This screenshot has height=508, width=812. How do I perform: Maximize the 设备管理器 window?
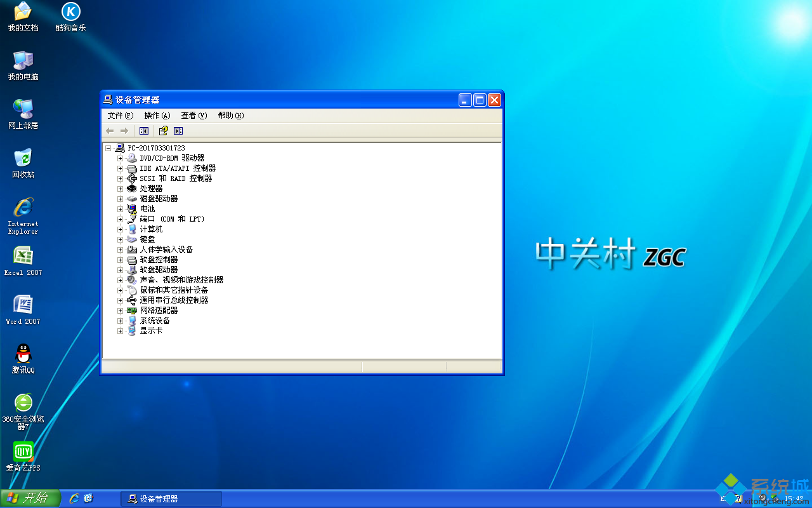tap(480, 100)
